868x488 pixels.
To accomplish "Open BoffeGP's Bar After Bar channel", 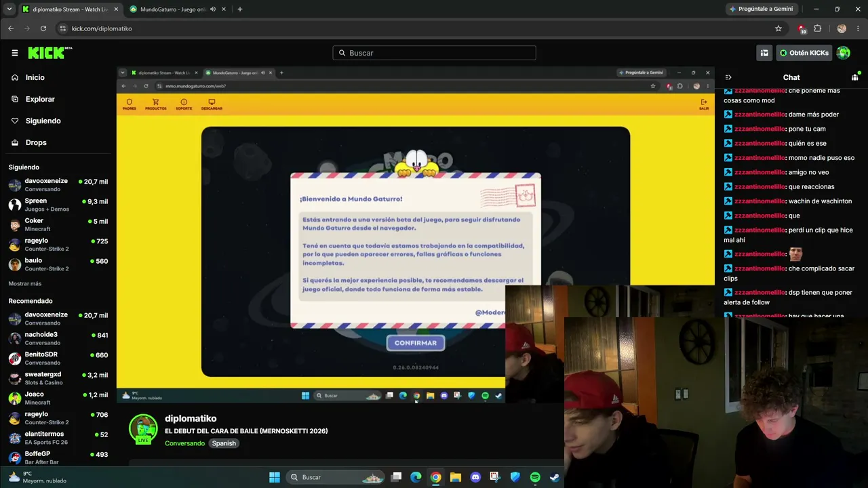I will pyautogui.click(x=58, y=457).
